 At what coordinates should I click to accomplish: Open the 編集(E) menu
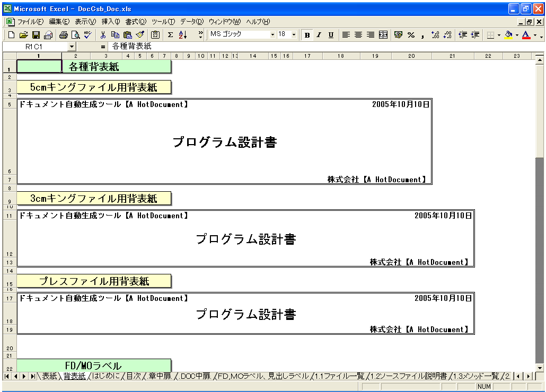coord(59,22)
